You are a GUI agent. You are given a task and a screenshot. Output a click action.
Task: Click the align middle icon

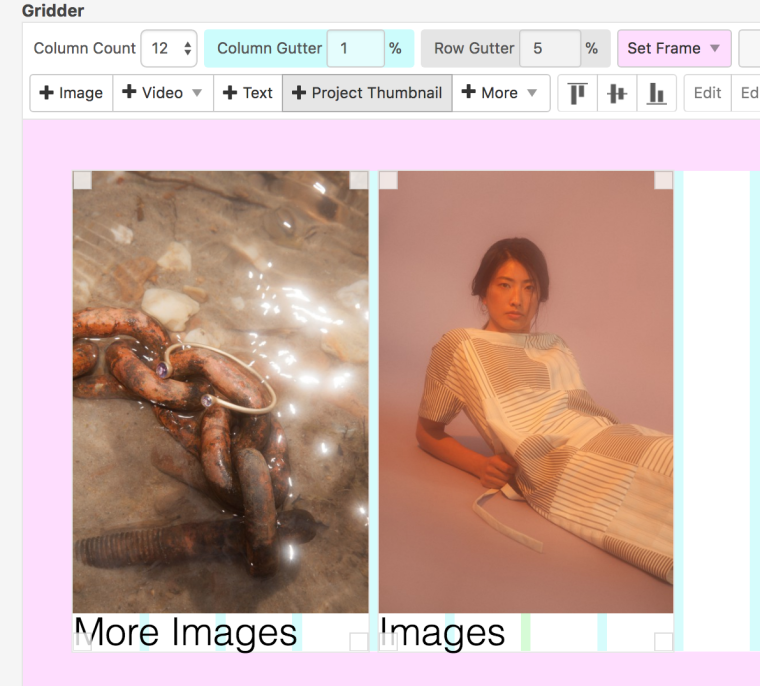(x=617, y=93)
